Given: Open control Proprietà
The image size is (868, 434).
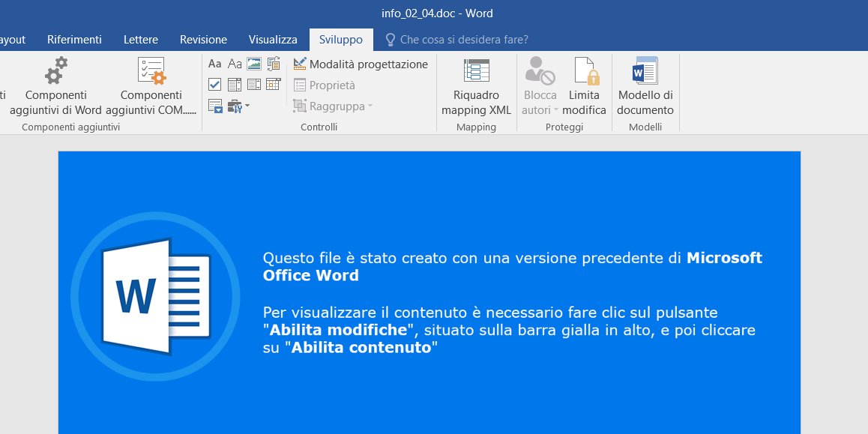Looking at the screenshot, I should click(x=325, y=85).
